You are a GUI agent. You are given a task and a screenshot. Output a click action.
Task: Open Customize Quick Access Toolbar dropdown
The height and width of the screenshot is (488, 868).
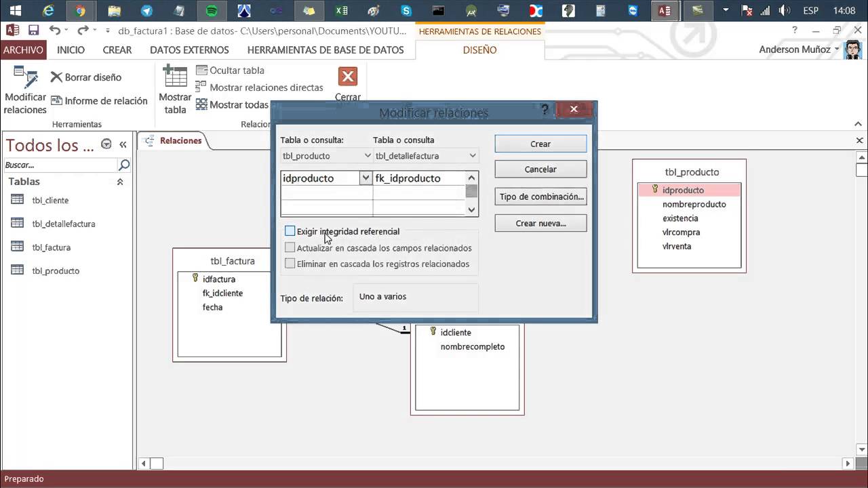pyautogui.click(x=108, y=30)
